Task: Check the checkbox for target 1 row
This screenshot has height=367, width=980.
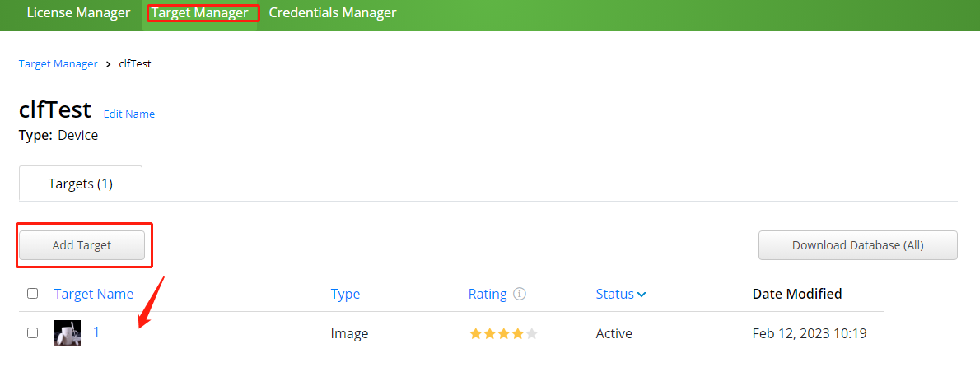Action: point(32,333)
